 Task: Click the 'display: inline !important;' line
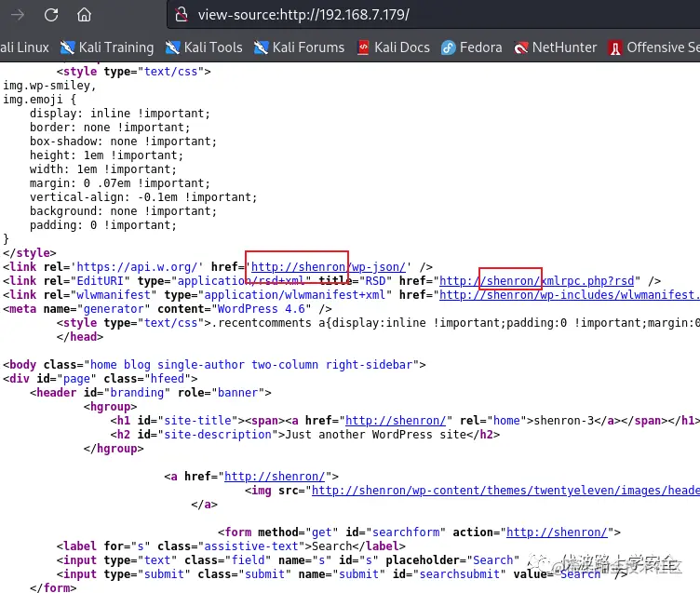(x=120, y=114)
